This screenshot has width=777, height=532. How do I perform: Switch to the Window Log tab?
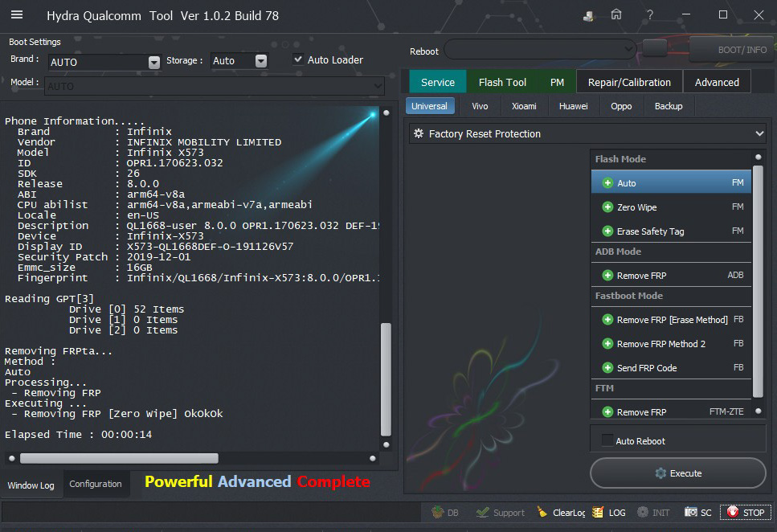coord(31,485)
